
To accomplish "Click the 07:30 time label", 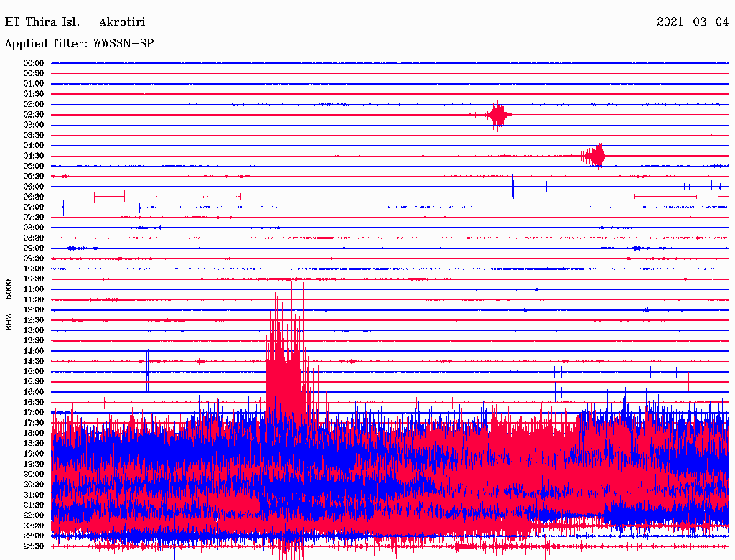I will 34,218.
